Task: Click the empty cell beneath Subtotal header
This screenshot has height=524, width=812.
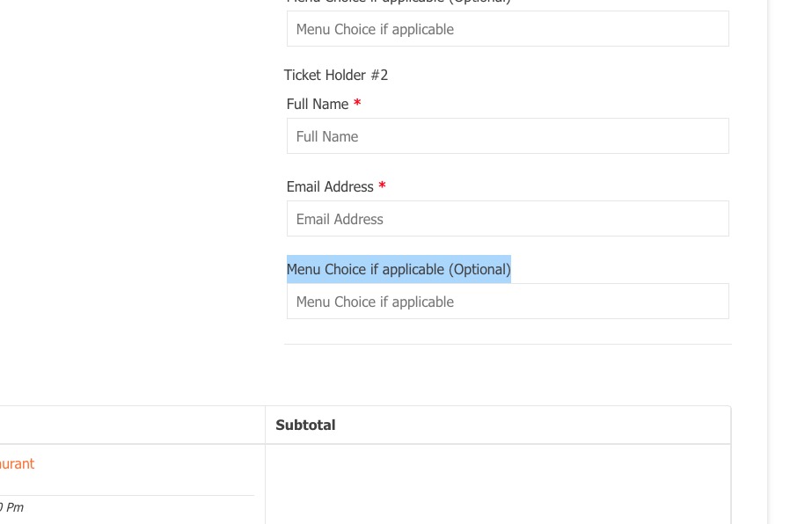Action: 497,484
